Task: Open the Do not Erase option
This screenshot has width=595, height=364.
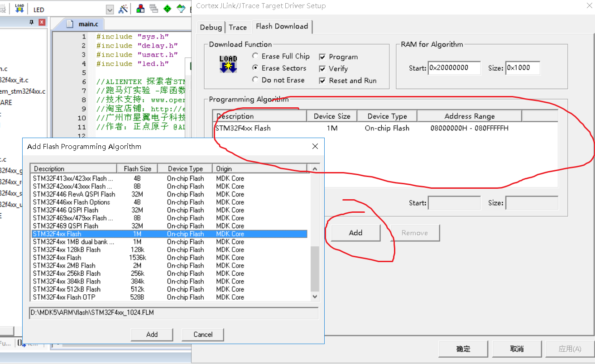Action: [255, 80]
